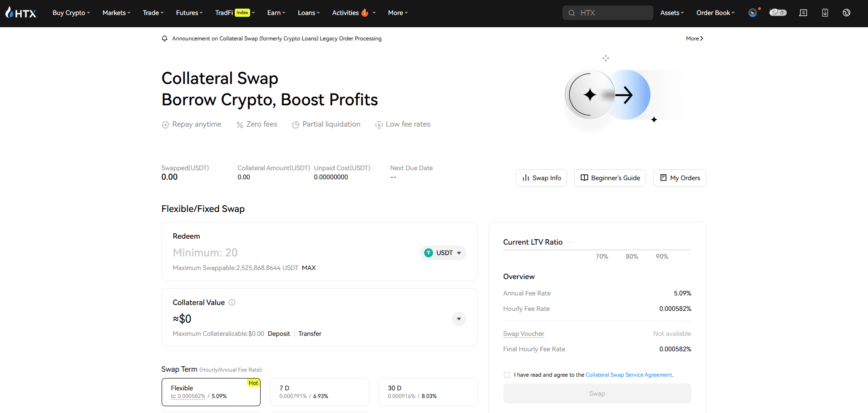Click the Repay anytime icon

pyautogui.click(x=165, y=125)
